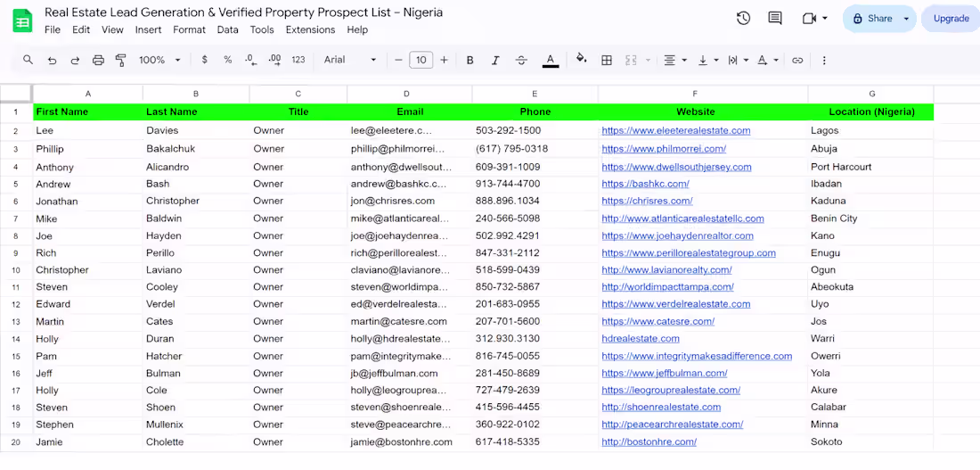
Task: Click the select-all corner box
Action: [16, 94]
